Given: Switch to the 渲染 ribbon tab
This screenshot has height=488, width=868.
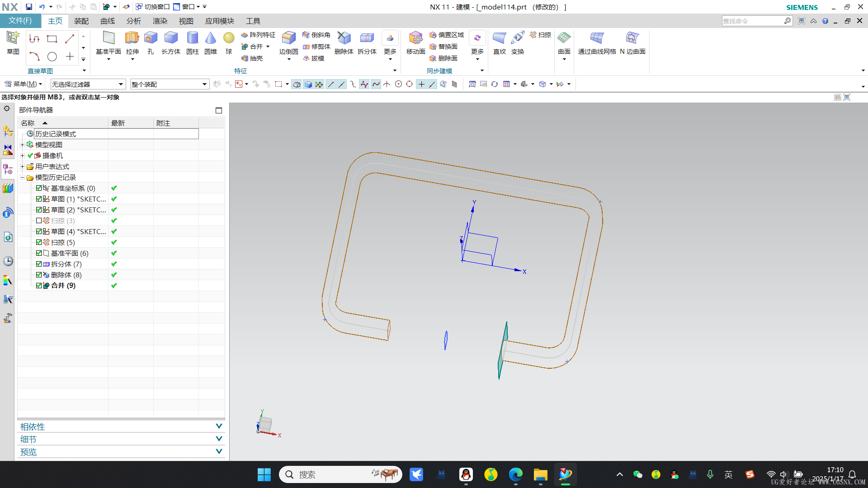Looking at the screenshot, I should coord(160,21).
